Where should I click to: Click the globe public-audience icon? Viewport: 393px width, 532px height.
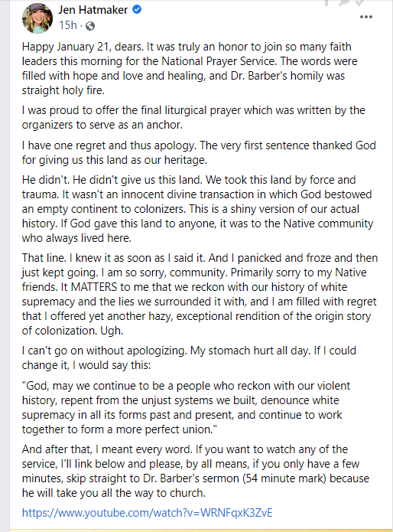pos(90,26)
